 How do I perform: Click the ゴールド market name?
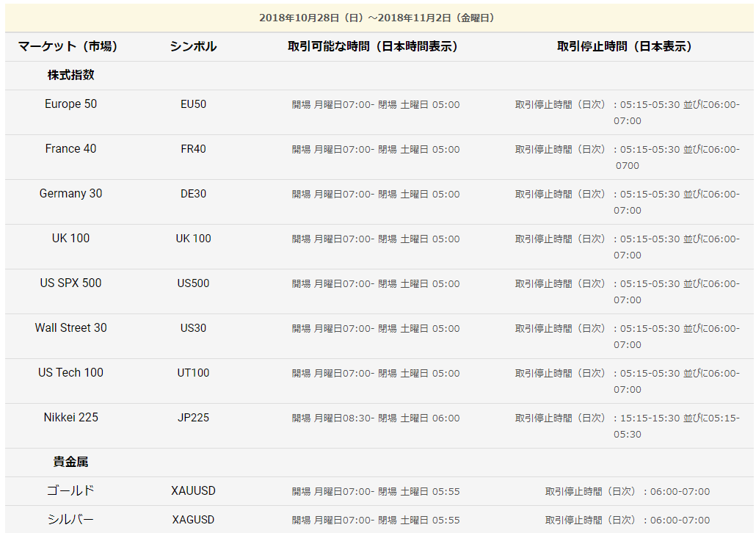[x=71, y=490]
